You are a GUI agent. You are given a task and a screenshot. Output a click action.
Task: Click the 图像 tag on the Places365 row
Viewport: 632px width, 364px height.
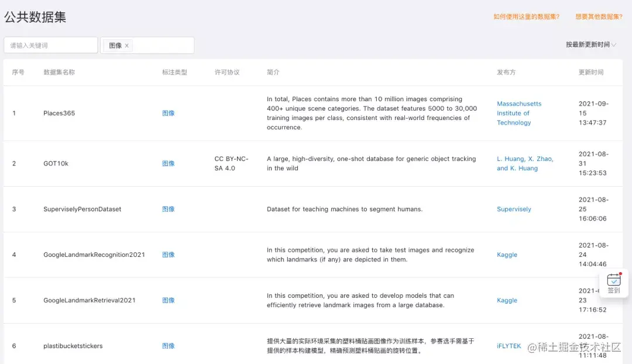169,113
